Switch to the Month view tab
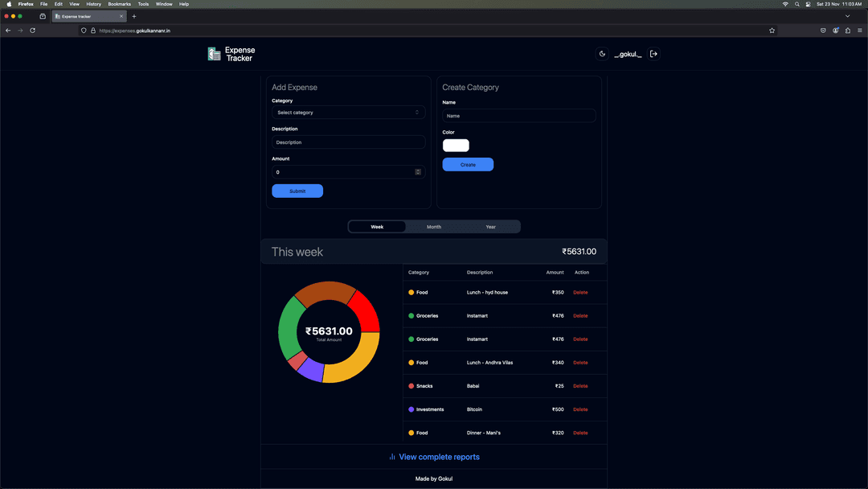 434,227
